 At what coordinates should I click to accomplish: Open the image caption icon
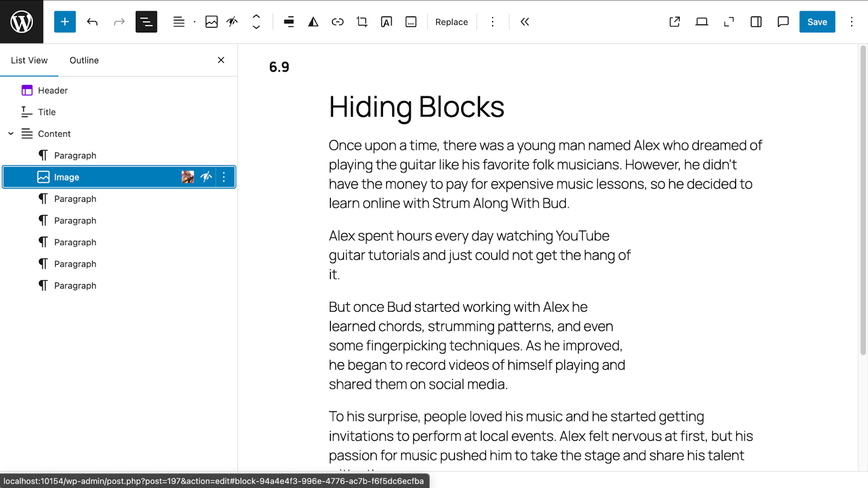click(x=410, y=22)
